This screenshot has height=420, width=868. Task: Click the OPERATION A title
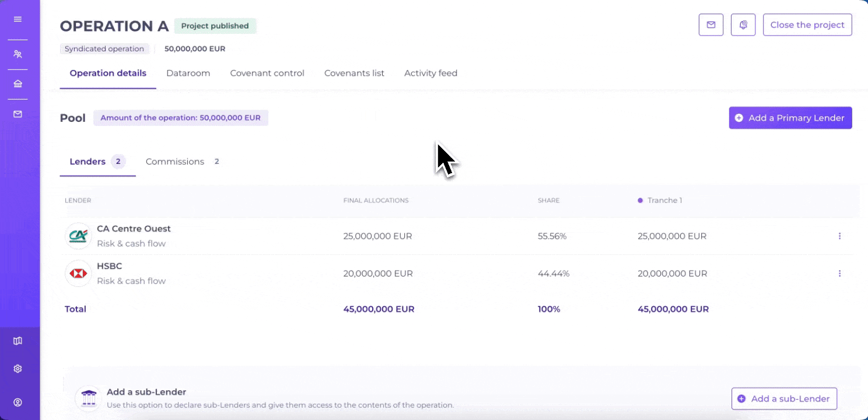click(114, 26)
